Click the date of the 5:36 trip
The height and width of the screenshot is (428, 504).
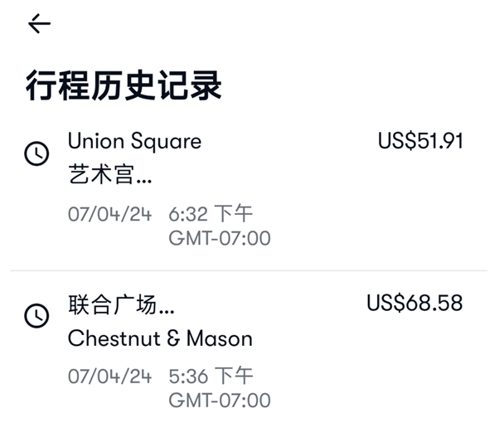coord(109,376)
